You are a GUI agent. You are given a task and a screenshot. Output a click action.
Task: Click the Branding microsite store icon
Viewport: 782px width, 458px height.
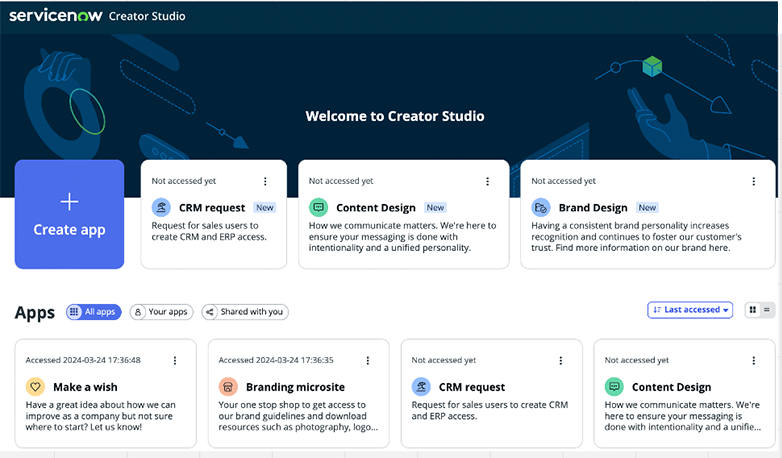pos(228,387)
